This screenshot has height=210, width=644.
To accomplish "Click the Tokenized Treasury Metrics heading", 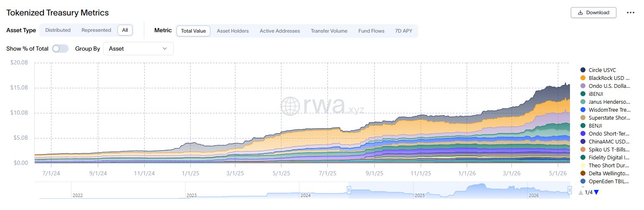I will point(58,13).
